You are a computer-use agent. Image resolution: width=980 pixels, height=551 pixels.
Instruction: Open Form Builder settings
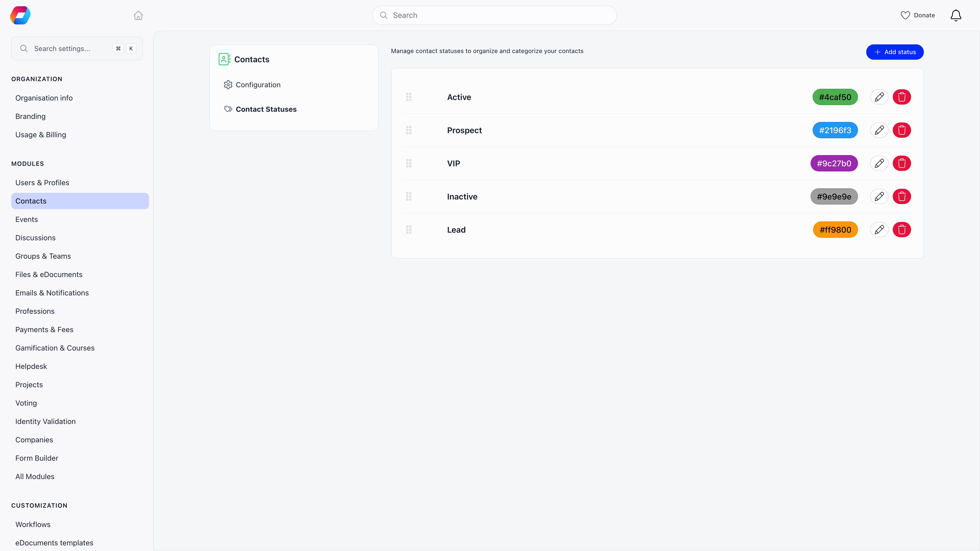click(x=37, y=458)
